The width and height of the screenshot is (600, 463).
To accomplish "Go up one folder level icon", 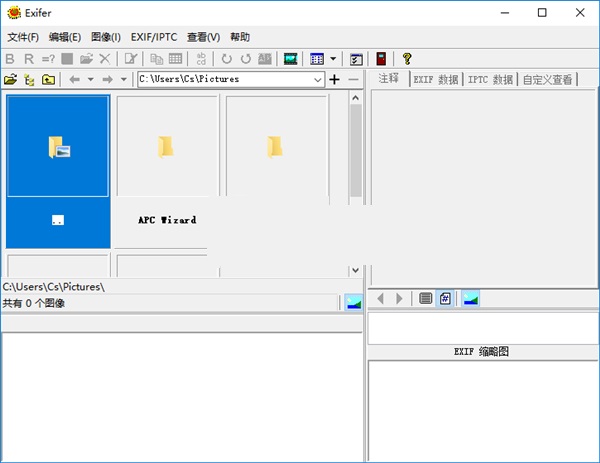I will pos(49,79).
